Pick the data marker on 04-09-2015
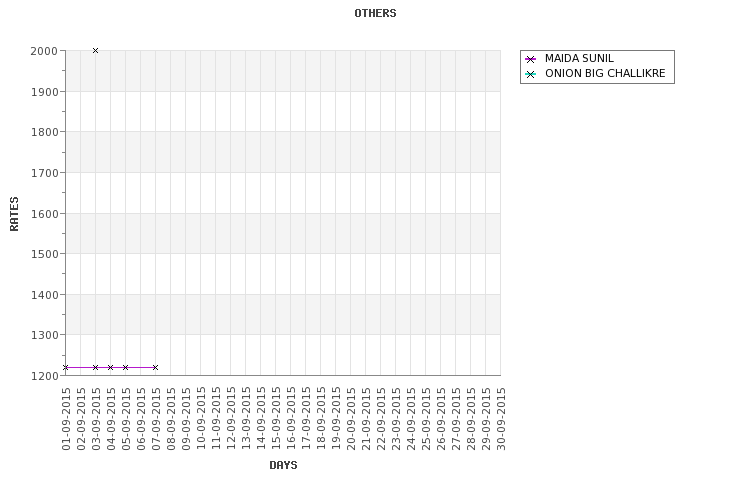750x500 pixels. [110, 367]
